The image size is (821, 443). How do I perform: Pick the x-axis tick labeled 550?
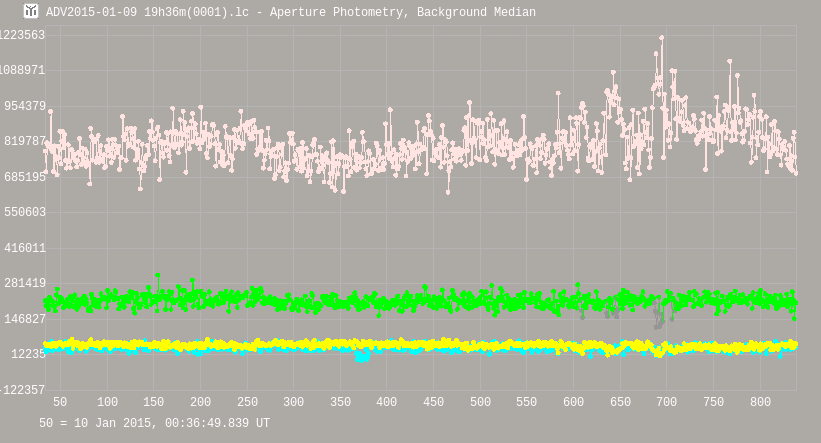pyautogui.click(x=527, y=402)
